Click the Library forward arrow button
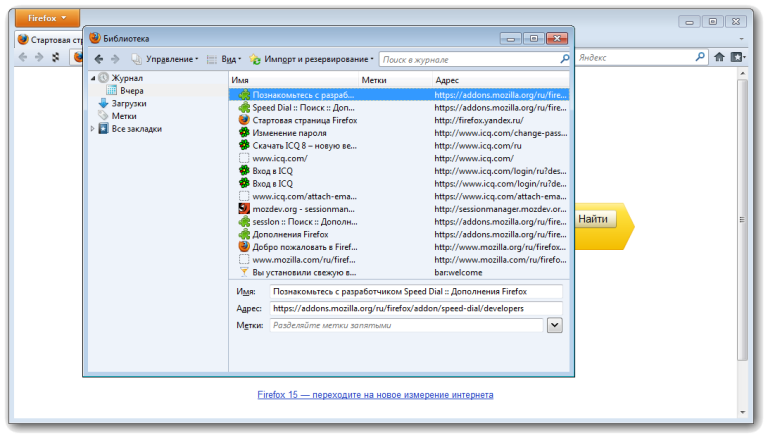Image resolution: width=768 pixels, height=438 pixels. pos(115,59)
